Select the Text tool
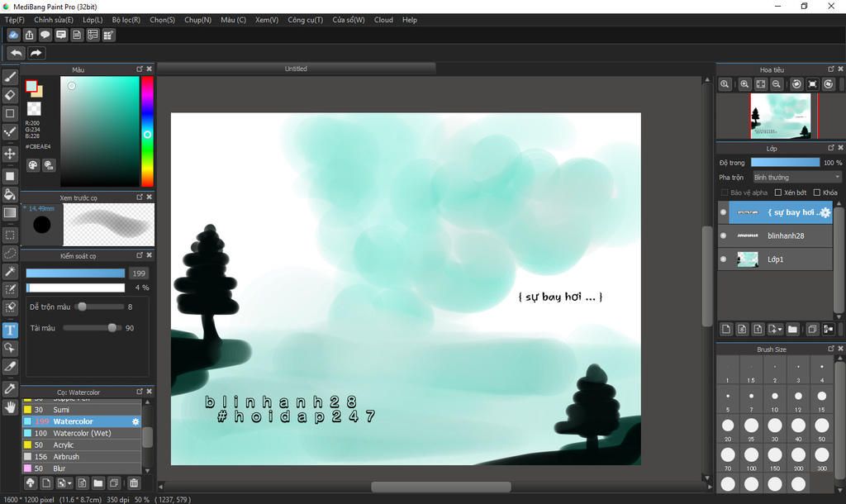Viewport: 846px width, 504px height. (x=10, y=330)
